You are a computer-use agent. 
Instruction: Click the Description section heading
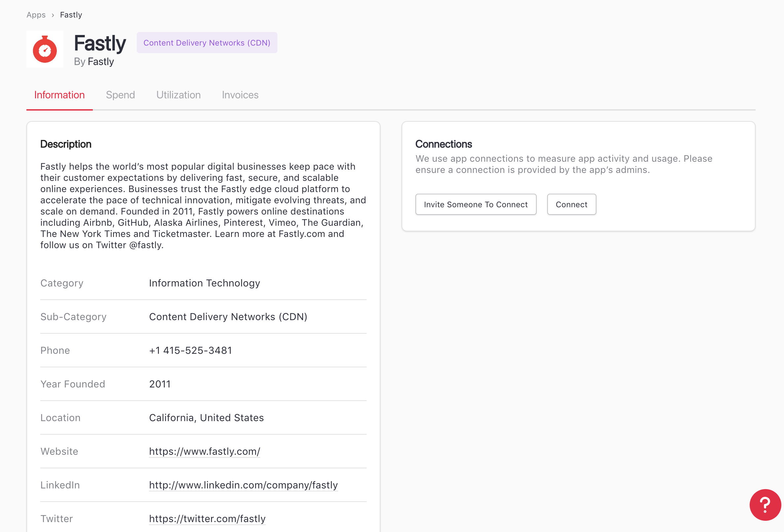66,144
